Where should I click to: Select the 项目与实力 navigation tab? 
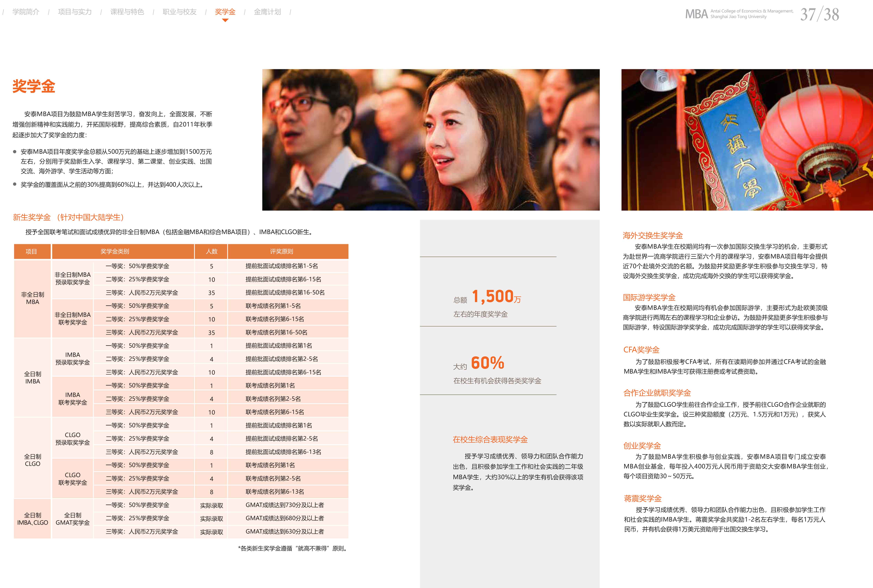(75, 12)
